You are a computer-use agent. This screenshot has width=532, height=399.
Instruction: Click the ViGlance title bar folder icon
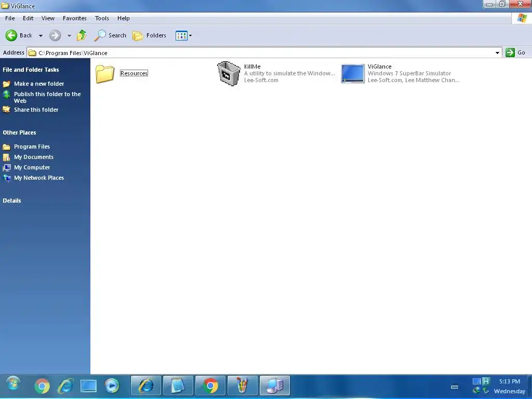pos(5,6)
